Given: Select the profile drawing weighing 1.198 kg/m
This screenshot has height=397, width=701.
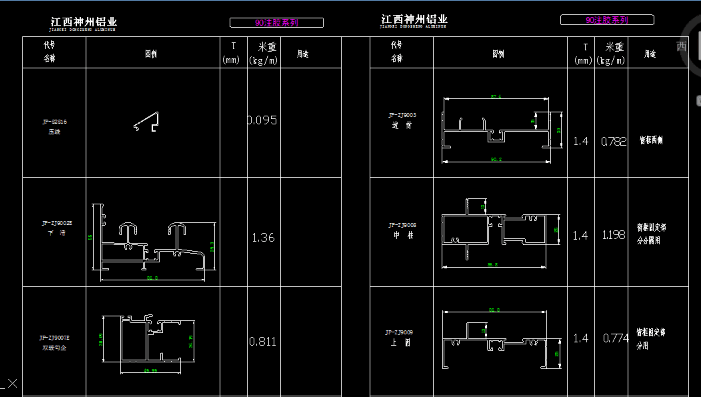Looking at the screenshot, I should (501, 233).
